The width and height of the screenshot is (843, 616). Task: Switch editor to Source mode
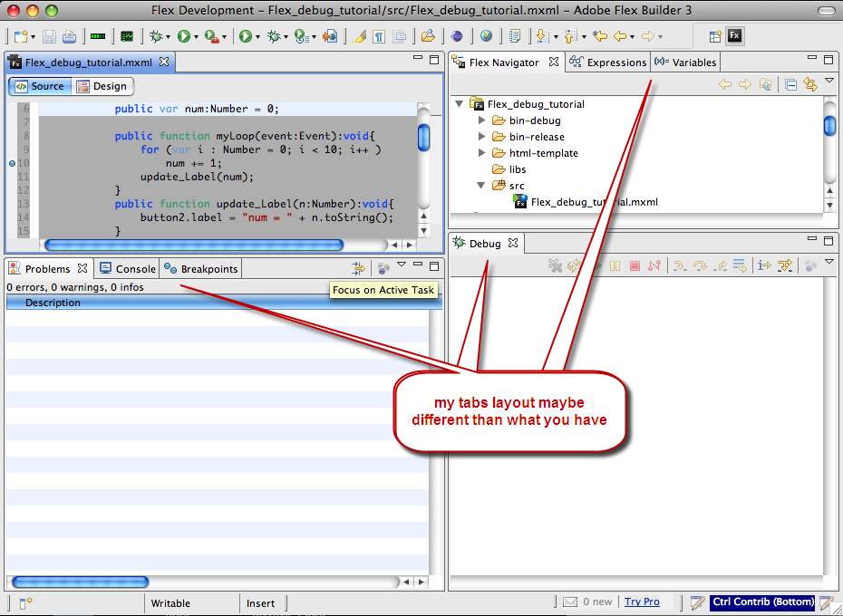[40, 86]
